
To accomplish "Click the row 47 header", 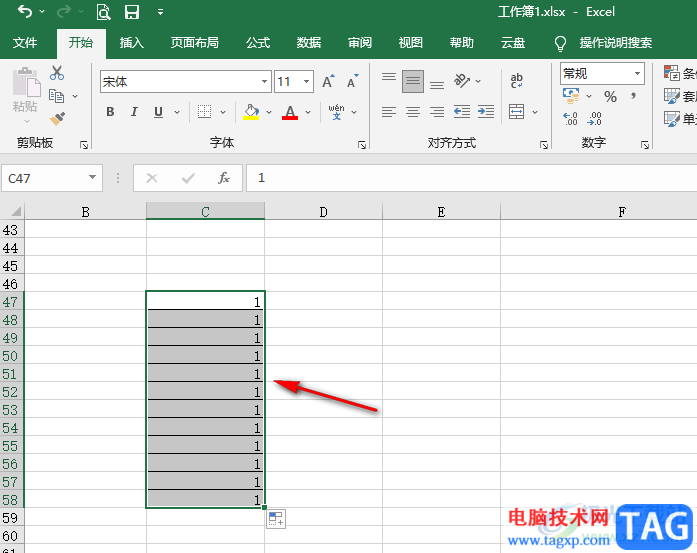I will point(12,302).
